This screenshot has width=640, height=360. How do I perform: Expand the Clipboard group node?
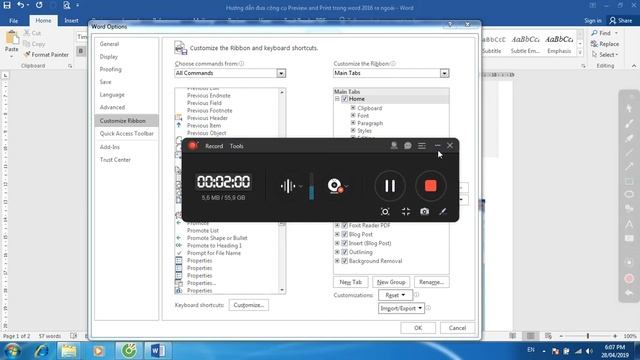[353, 108]
